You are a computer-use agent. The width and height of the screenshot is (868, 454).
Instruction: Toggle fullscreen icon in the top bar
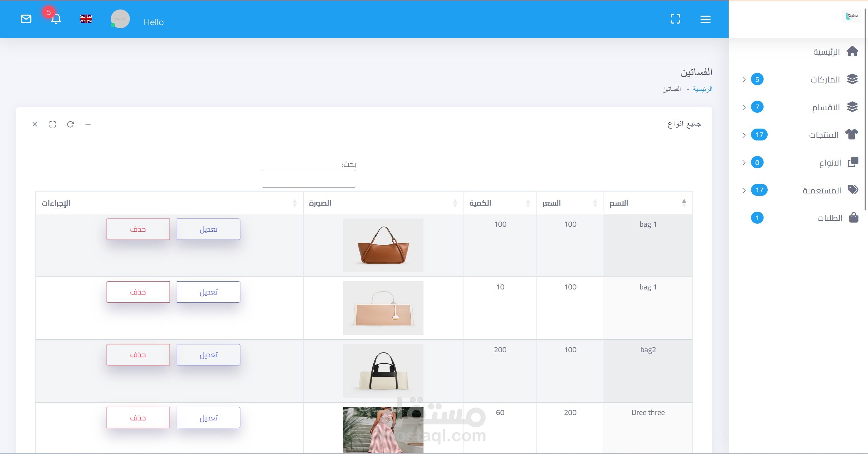(675, 19)
